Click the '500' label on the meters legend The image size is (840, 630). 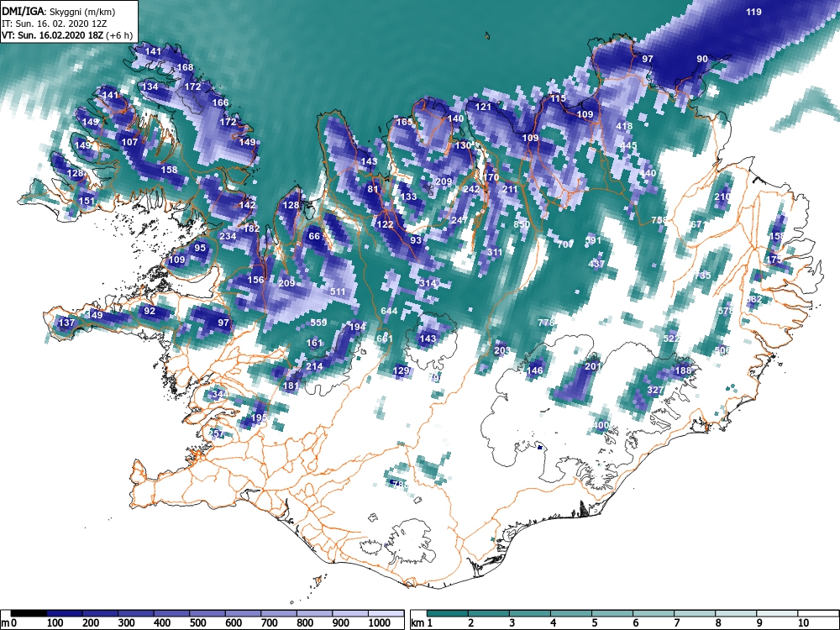197,623
